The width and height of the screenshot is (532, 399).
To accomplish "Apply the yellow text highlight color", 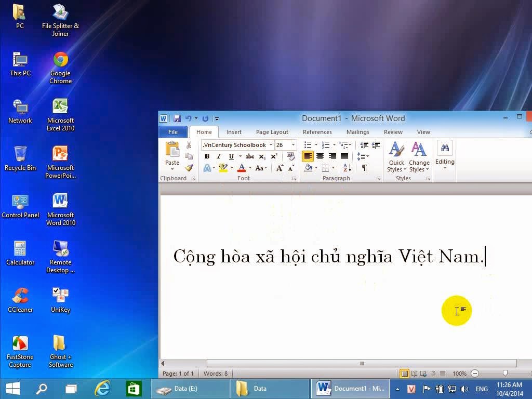I will 223,168.
